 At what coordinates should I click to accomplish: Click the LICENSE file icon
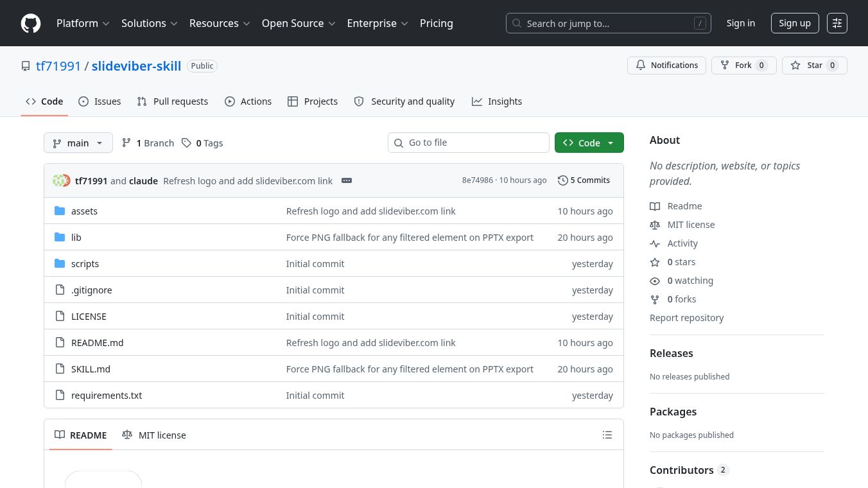[x=60, y=316]
